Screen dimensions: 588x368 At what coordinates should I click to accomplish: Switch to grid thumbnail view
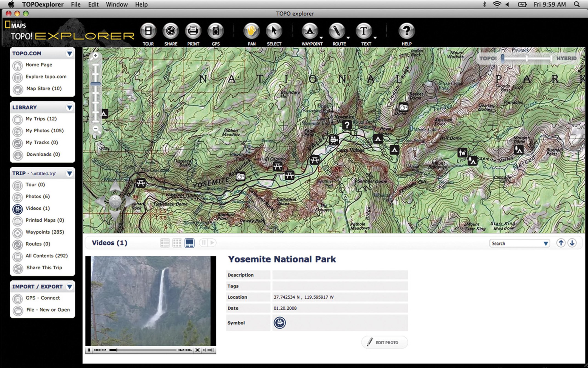177,243
